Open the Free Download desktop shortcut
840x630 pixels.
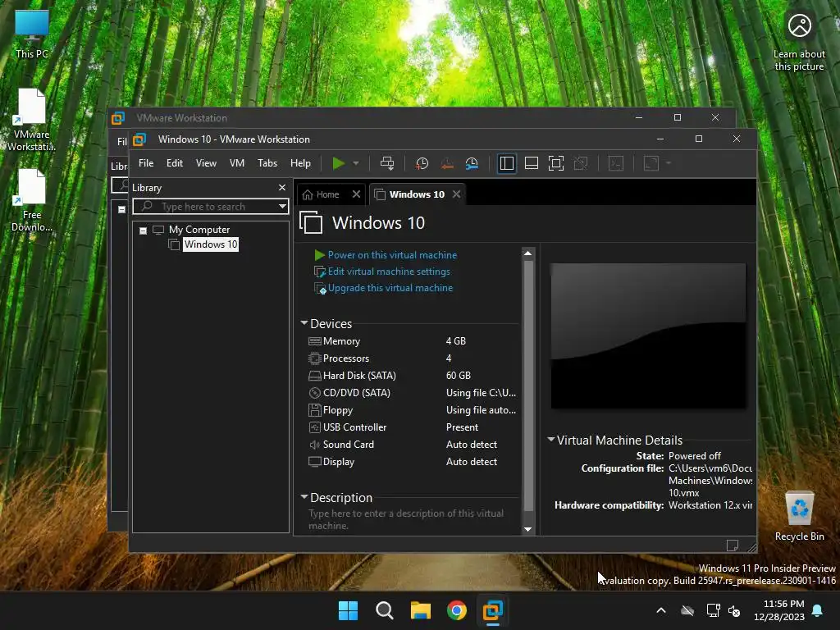[32, 200]
